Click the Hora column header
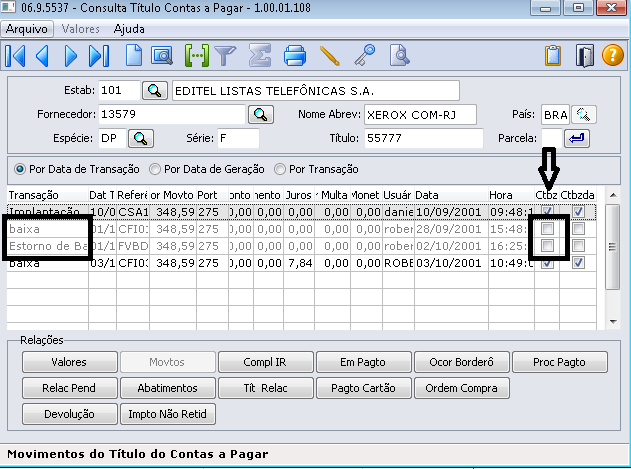 [x=511, y=195]
